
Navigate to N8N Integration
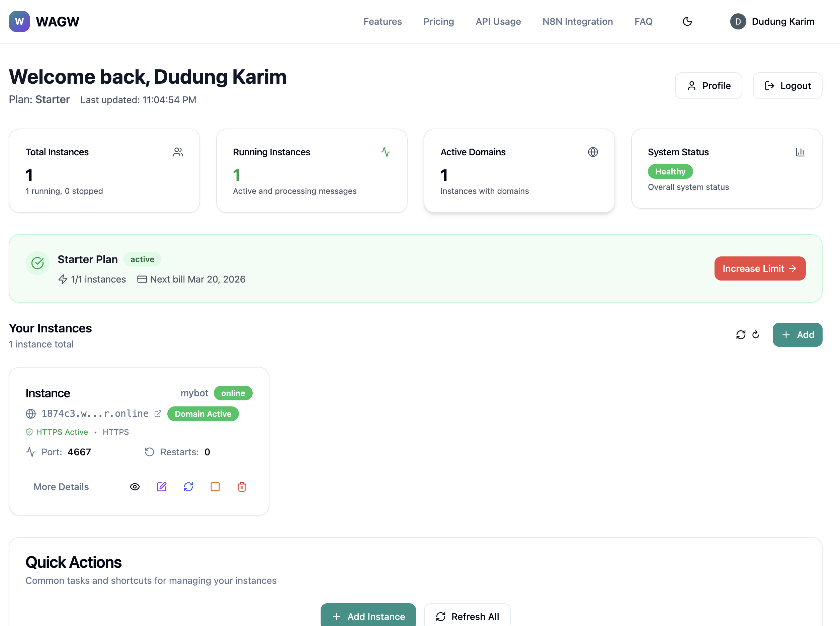click(x=577, y=22)
